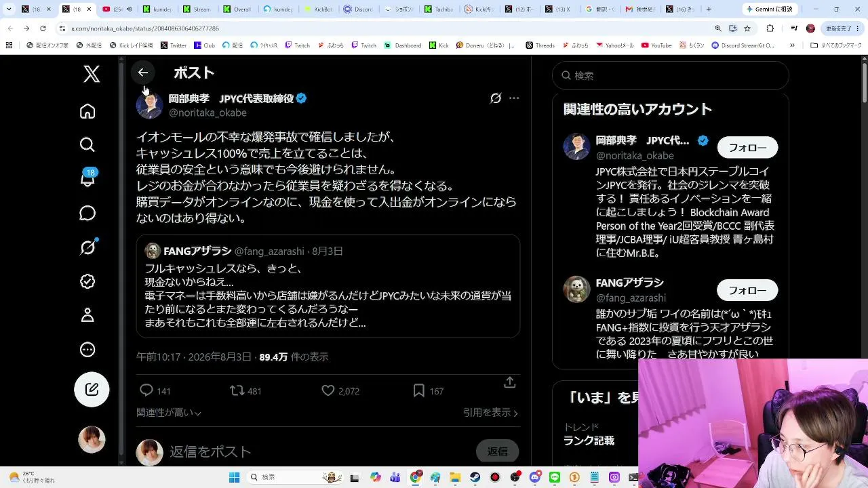The height and width of the screenshot is (488, 868).
Task: Open the weather widget showing 26°C
Action: 33,477
